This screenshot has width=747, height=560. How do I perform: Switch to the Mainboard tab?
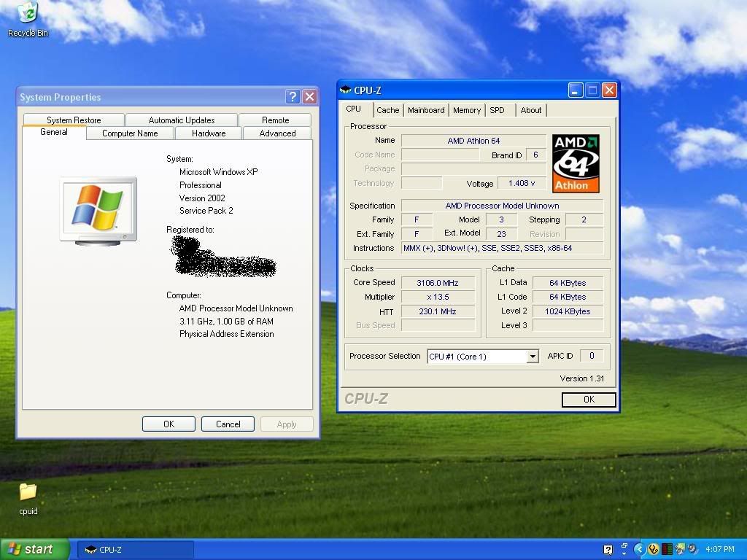(x=426, y=110)
